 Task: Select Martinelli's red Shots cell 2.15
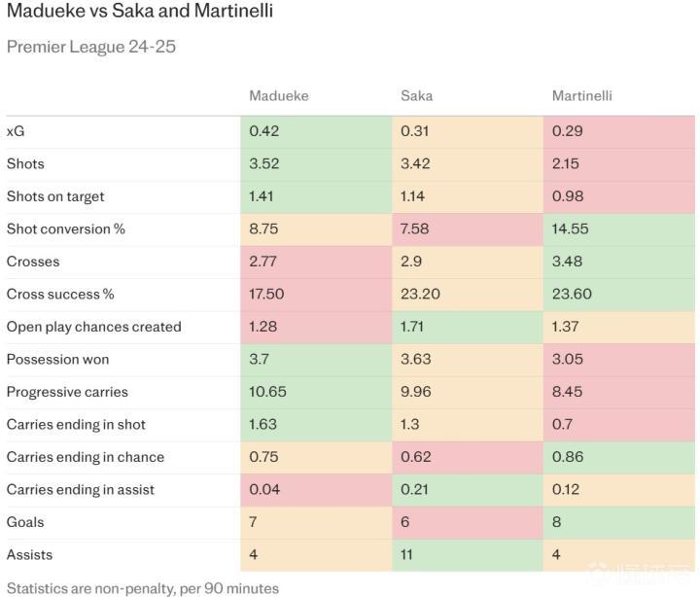[x=618, y=163]
